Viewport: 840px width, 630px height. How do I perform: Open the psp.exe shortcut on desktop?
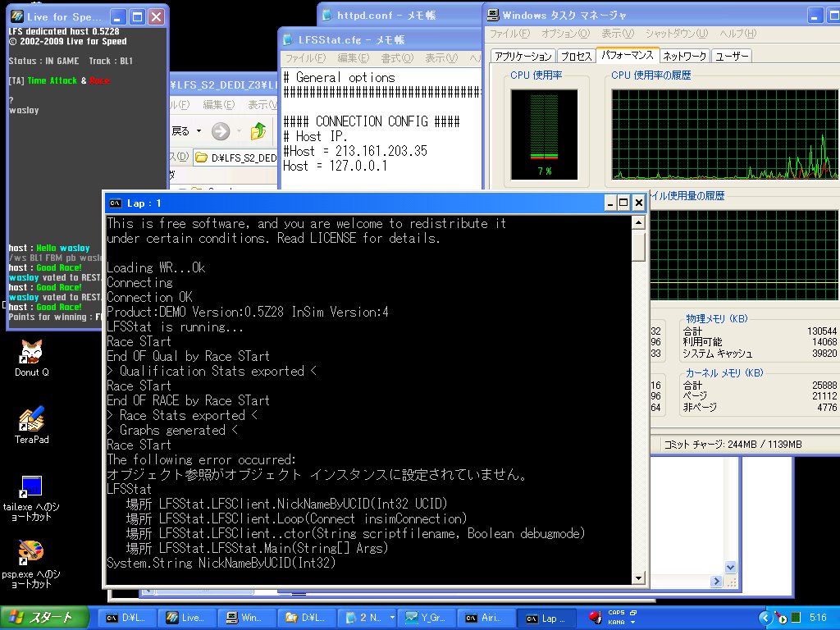point(31,565)
